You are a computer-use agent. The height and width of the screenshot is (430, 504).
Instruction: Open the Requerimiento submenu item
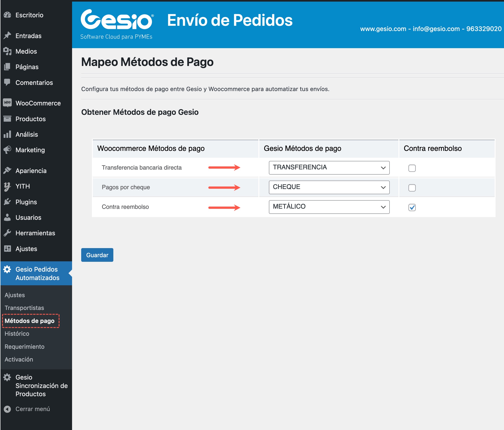24,346
